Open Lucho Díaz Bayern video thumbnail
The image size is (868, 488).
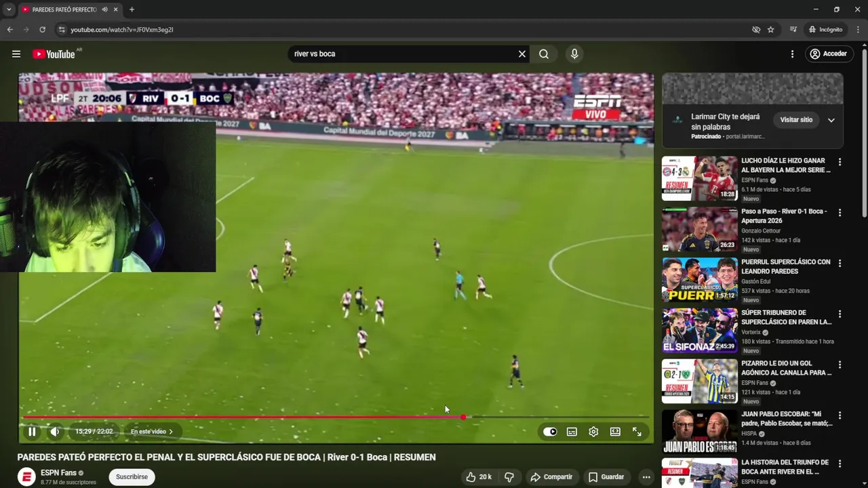(x=700, y=178)
